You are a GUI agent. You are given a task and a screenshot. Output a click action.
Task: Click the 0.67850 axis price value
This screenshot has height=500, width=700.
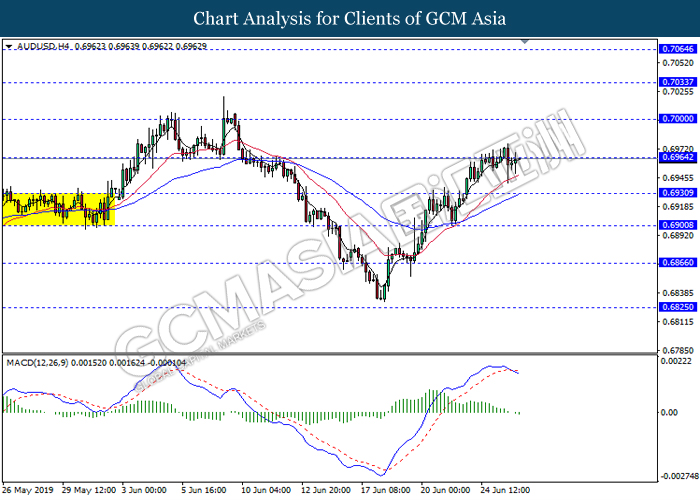[x=678, y=351]
